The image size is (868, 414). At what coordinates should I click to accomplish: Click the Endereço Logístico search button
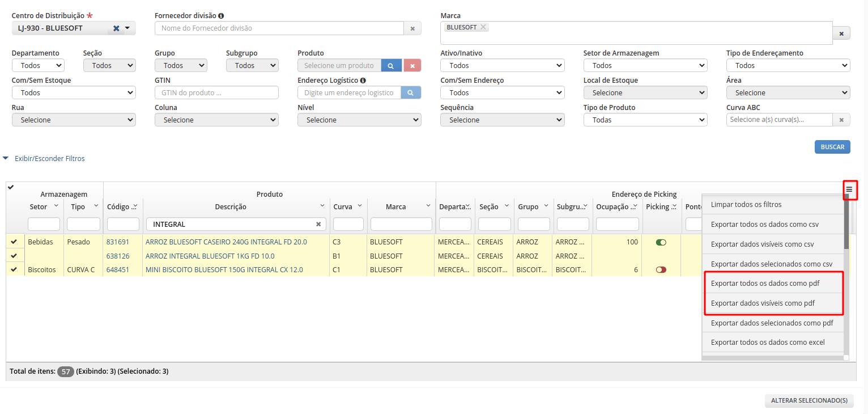(411, 92)
